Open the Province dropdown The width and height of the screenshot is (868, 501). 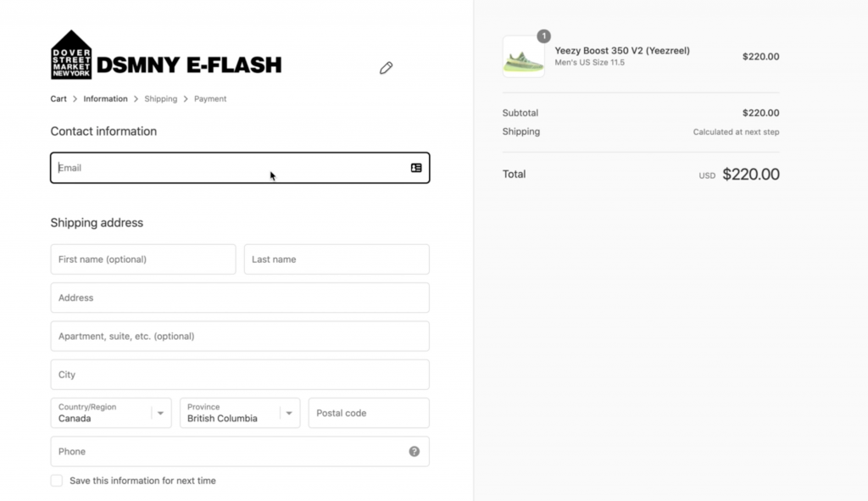240,413
